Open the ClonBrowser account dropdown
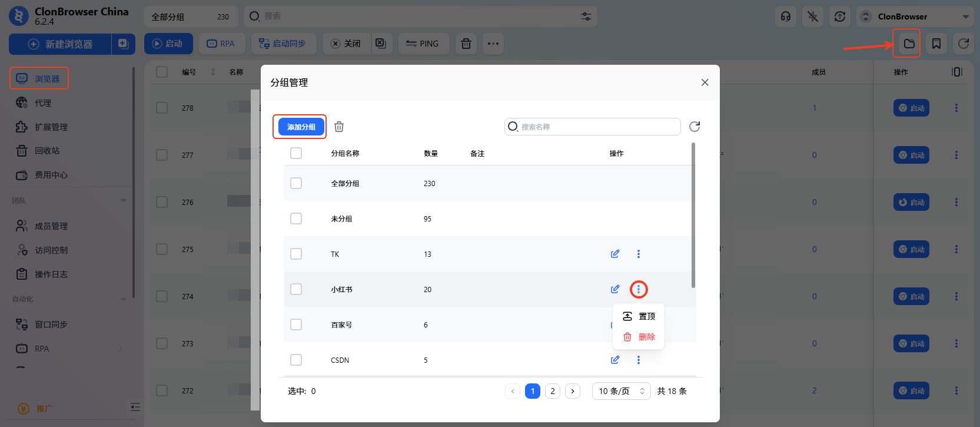980x427 pixels. (915, 16)
